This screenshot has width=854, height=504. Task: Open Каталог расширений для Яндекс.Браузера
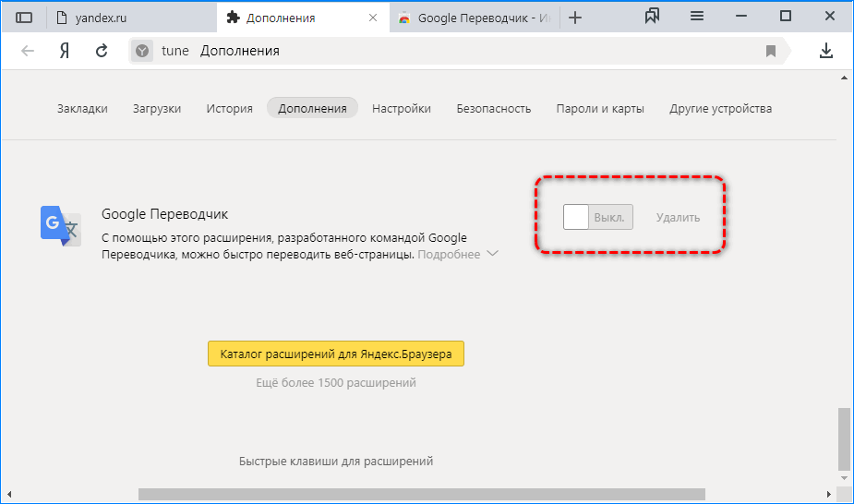click(336, 354)
